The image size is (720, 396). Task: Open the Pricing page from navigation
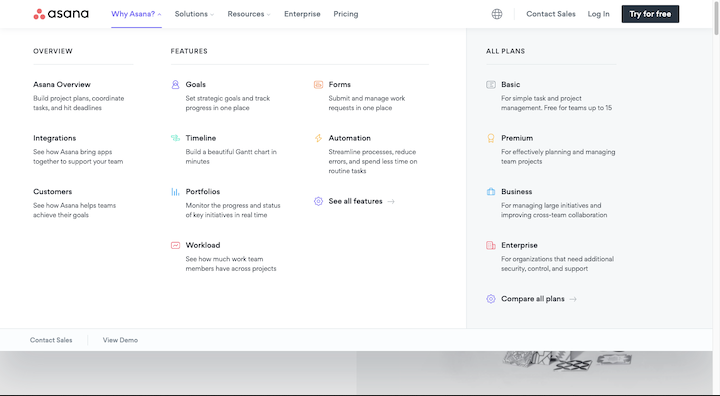click(x=346, y=14)
